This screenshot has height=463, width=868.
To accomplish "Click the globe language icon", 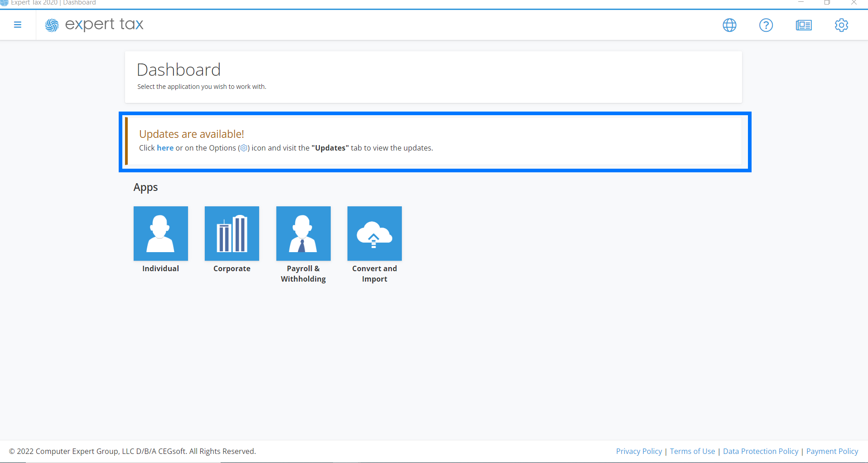I will pos(729,25).
